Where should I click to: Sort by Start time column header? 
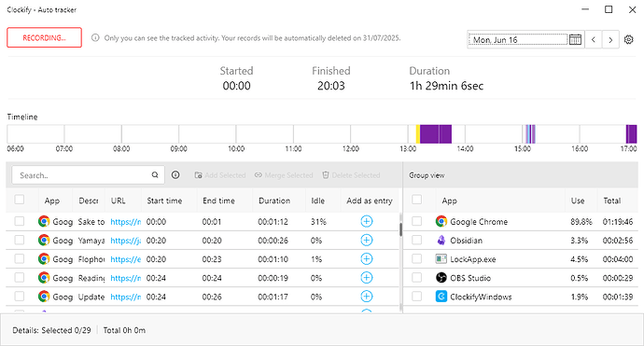coord(164,201)
